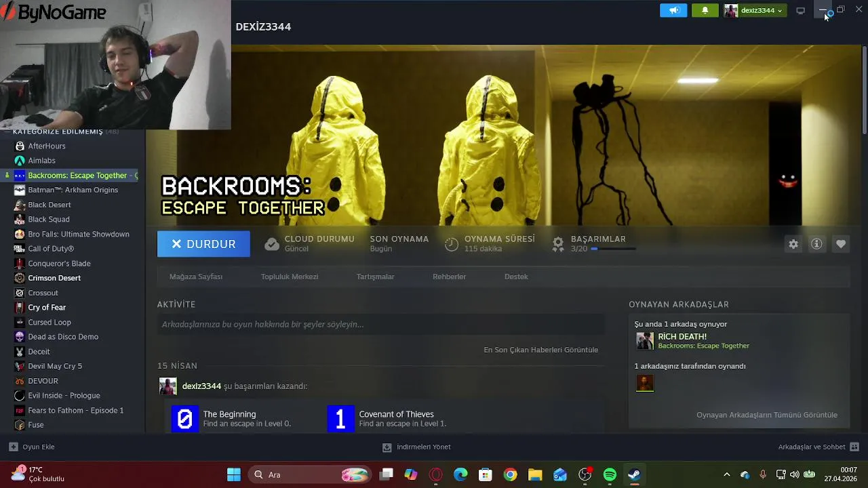
Task: Open The Beginning achievement icon
Action: 184,419
